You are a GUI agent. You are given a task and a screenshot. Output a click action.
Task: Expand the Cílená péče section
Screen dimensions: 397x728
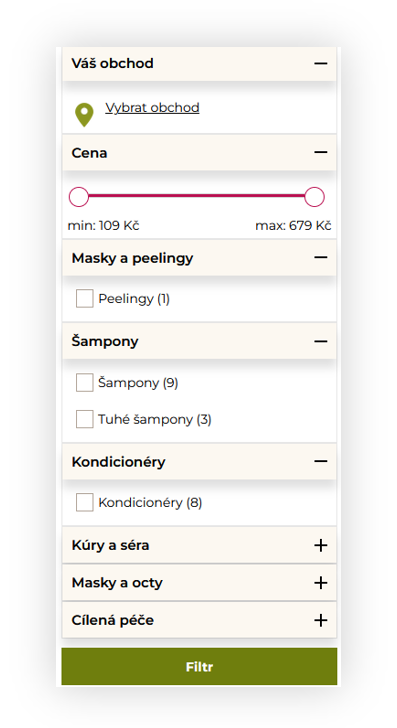[x=199, y=620]
